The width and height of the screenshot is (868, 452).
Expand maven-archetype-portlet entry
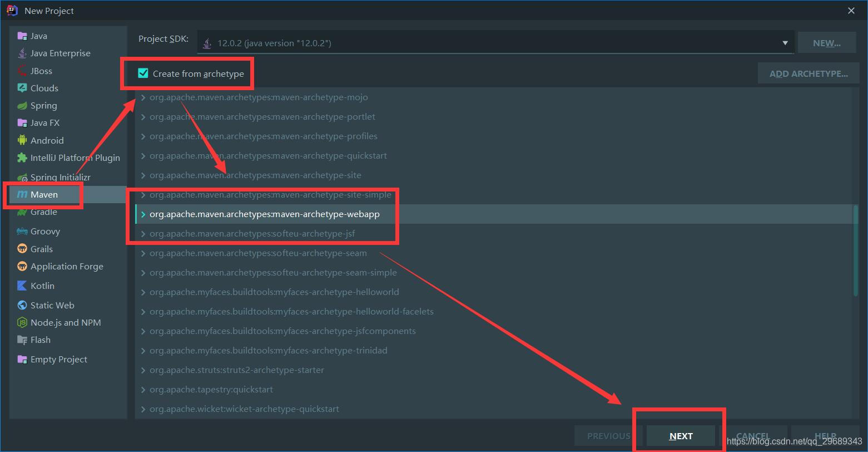tap(143, 117)
